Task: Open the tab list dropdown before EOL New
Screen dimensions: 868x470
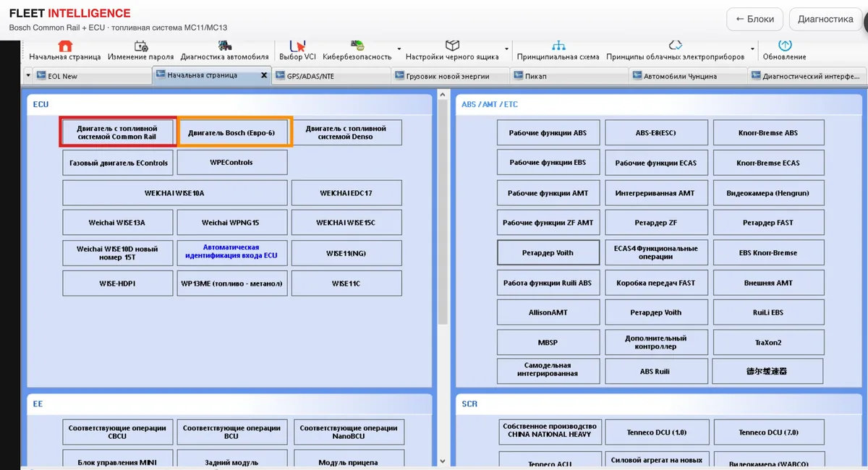Action: 28,76
